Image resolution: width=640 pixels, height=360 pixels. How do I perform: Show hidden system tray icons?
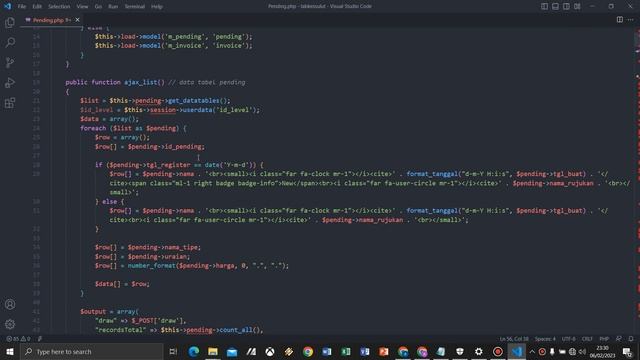pyautogui.click(x=532, y=351)
